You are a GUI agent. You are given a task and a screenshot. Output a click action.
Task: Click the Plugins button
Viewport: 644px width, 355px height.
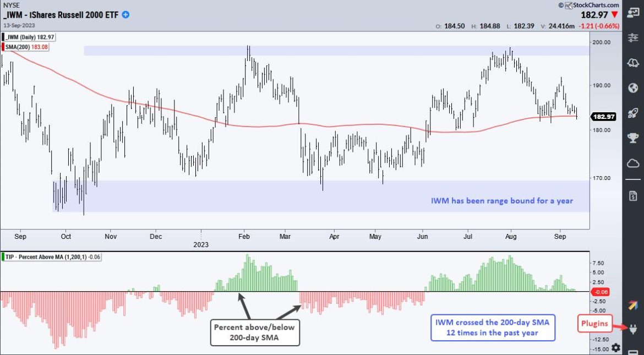(595, 324)
